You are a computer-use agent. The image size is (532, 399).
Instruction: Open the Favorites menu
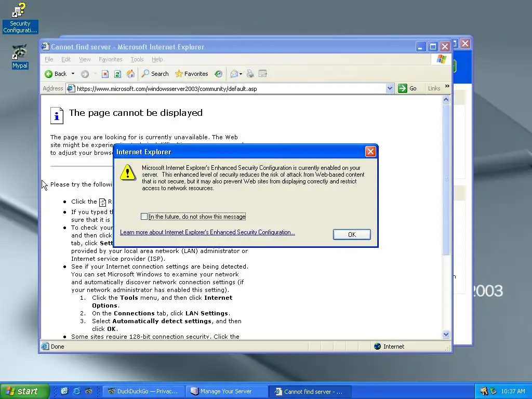[111, 59]
